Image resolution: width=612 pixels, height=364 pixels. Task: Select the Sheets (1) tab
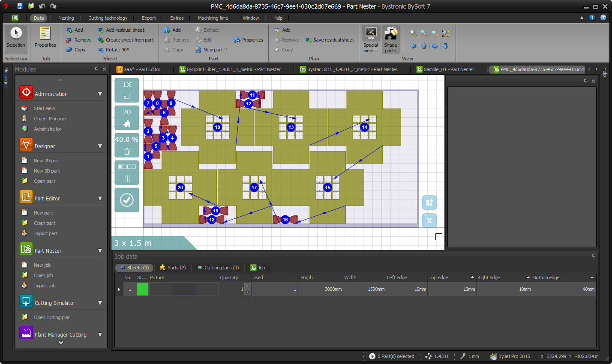134,268
